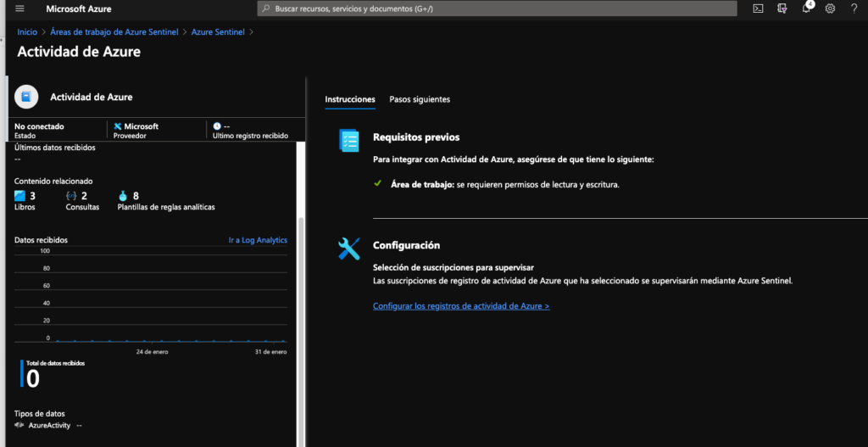Click the Libros workbook icon

point(20,196)
